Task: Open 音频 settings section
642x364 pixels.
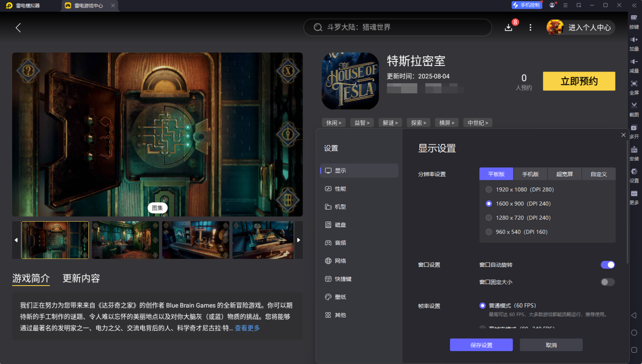Action: pyautogui.click(x=359, y=243)
